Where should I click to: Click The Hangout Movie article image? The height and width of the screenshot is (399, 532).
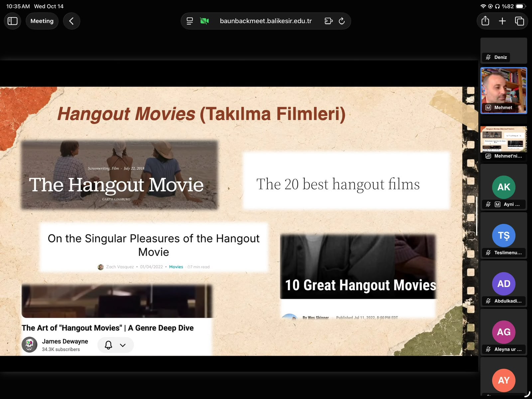pyautogui.click(x=120, y=175)
